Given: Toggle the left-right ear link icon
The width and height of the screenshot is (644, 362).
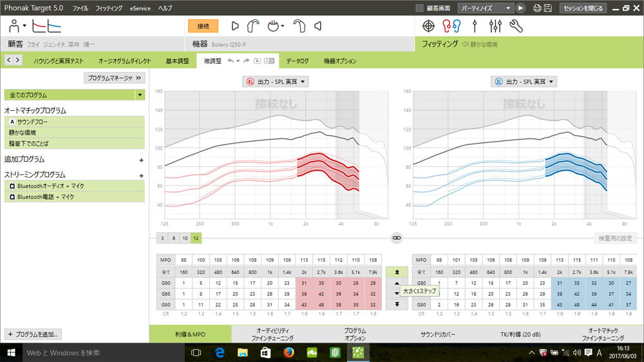Looking at the screenshot, I should 396,238.
